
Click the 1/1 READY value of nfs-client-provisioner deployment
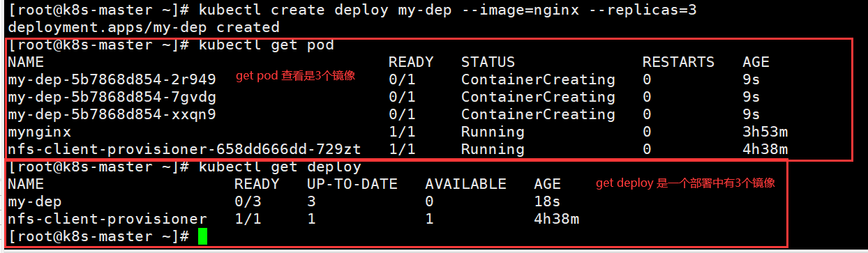tap(248, 219)
